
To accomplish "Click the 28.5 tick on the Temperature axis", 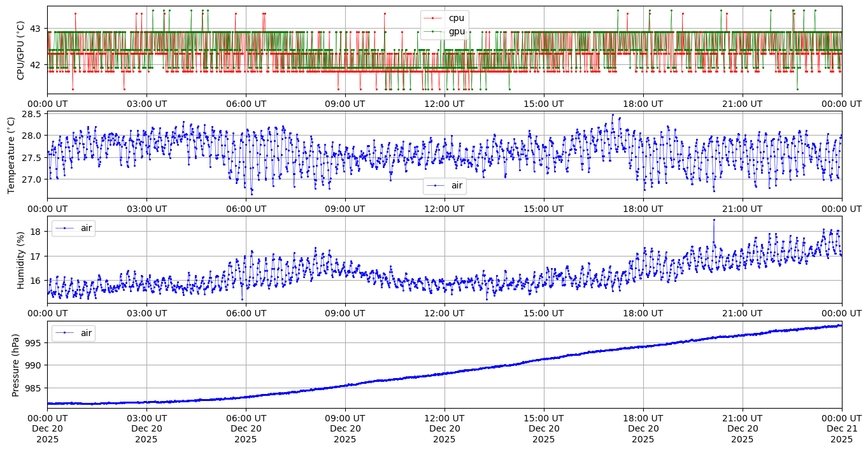I will coord(31,114).
